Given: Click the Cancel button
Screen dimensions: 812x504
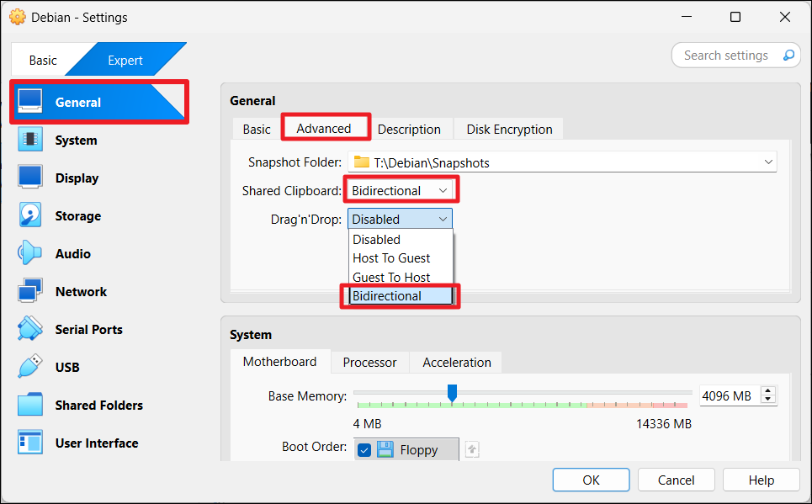Looking at the screenshot, I should [x=676, y=480].
